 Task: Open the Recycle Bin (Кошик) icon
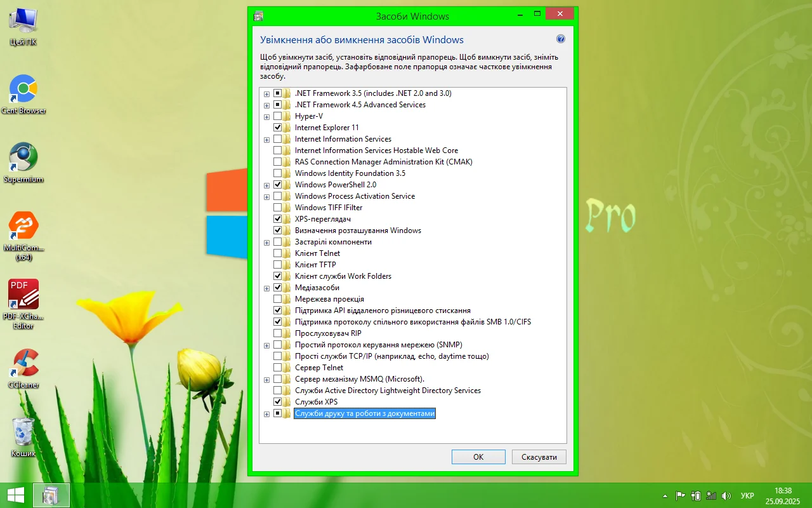click(x=23, y=432)
